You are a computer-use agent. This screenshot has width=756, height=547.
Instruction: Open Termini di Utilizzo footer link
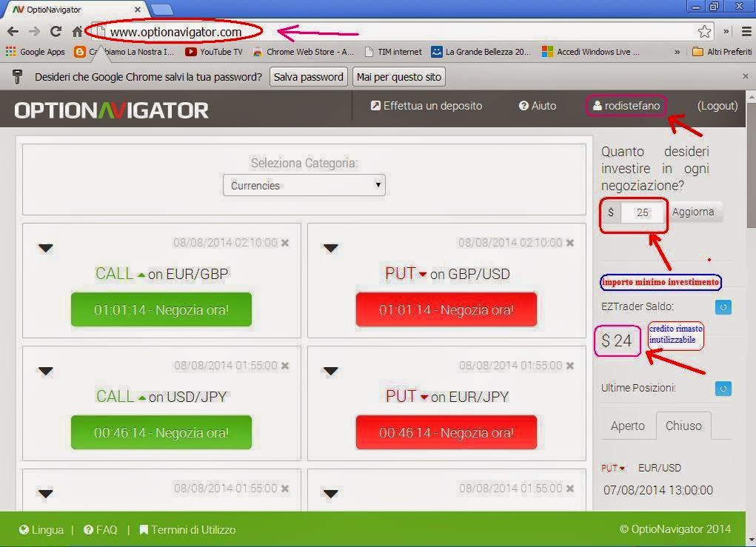(187, 530)
